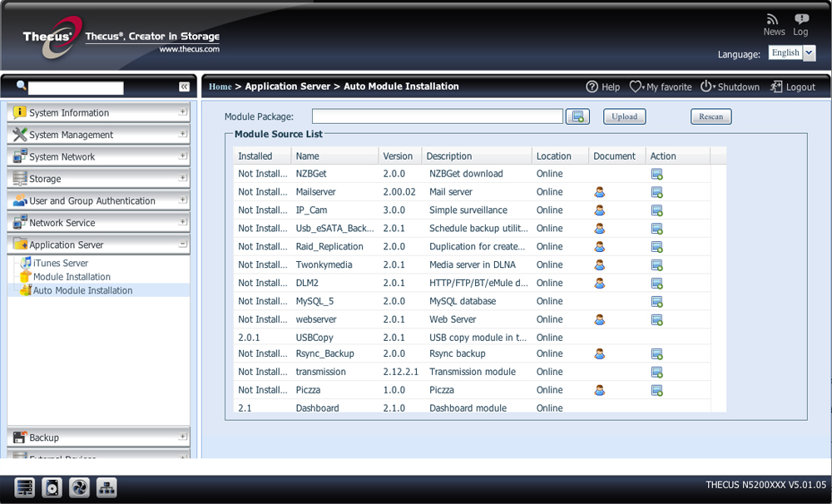The width and height of the screenshot is (832, 504).
Task: Open the IP_Cam document icon
Action: click(600, 210)
